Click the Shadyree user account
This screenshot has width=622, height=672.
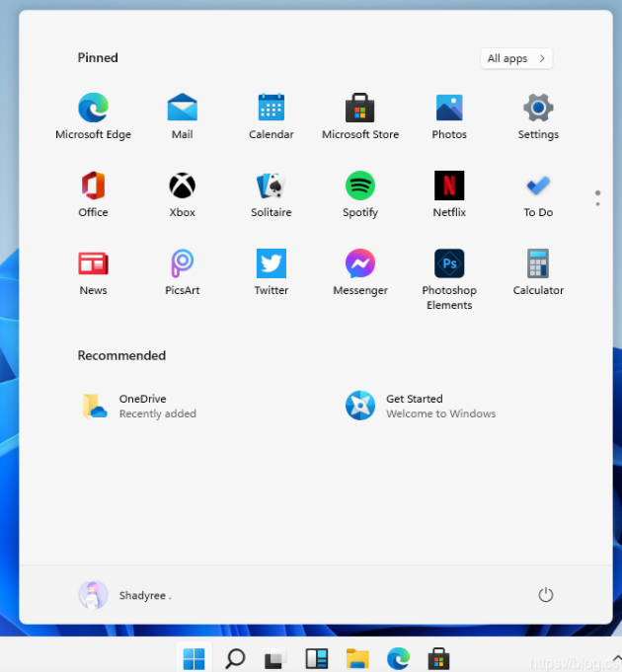(124, 595)
